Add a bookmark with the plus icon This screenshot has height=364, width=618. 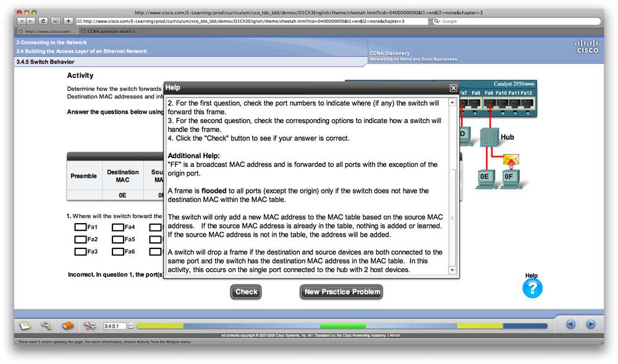(69, 21)
